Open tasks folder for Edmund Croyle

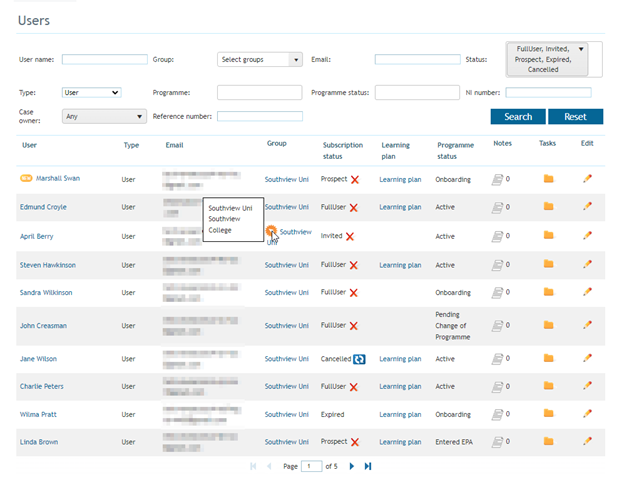tap(548, 206)
